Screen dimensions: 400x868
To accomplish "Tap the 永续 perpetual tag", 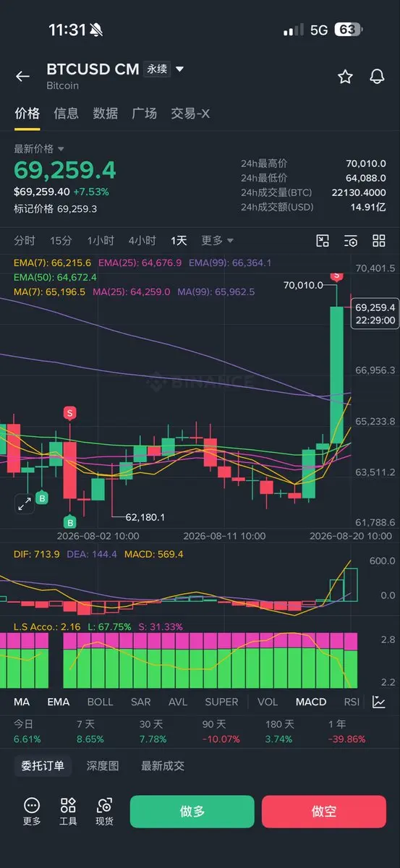I will (x=157, y=69).
